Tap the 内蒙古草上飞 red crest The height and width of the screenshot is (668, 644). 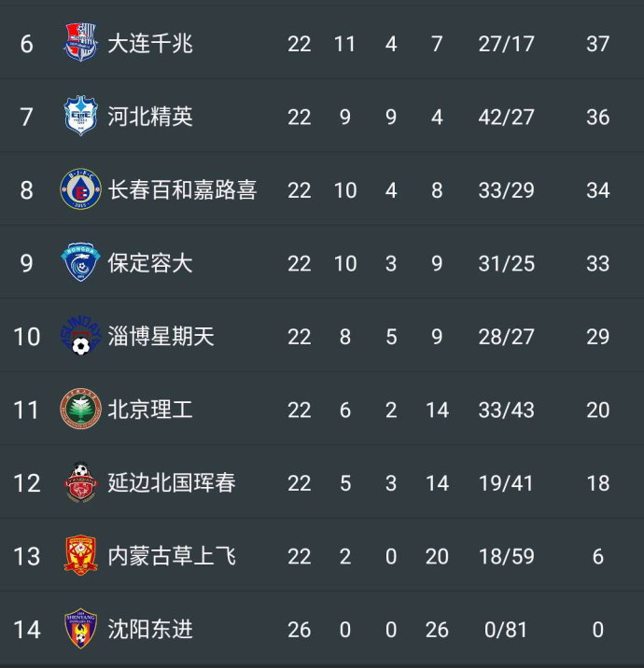coord(80,556)
